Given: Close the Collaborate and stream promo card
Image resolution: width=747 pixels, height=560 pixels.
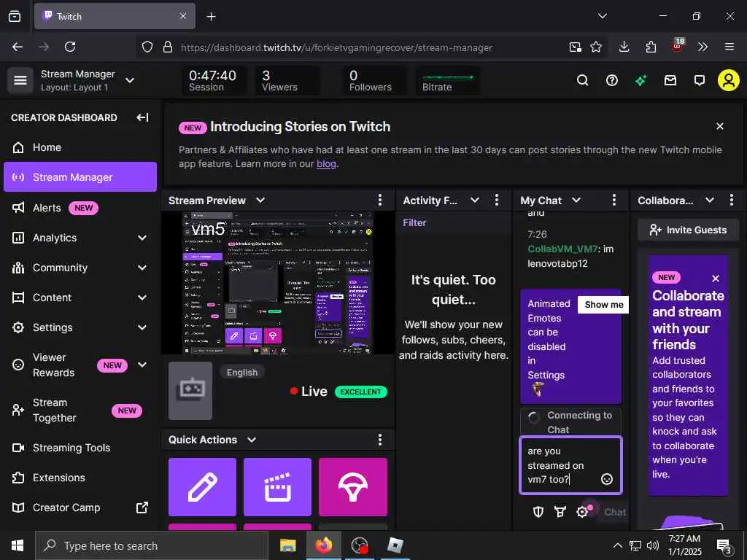Looking at the screenshot, I should pyautogui.click(x=715, y=278).
